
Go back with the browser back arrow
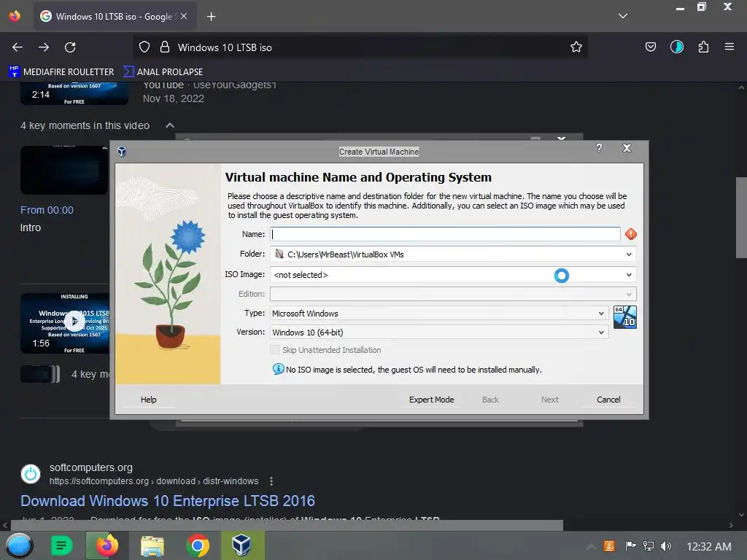pos(18,47)
